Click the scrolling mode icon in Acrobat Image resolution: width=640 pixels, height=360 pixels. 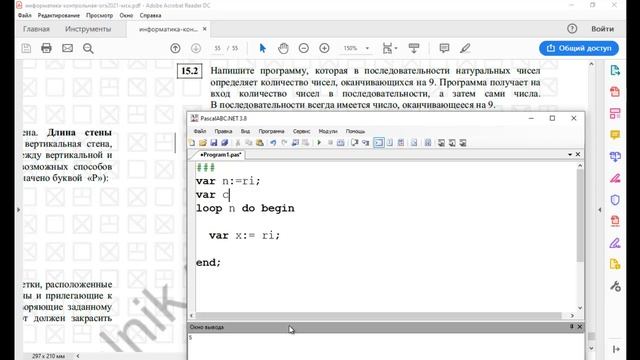coord(414,48)
